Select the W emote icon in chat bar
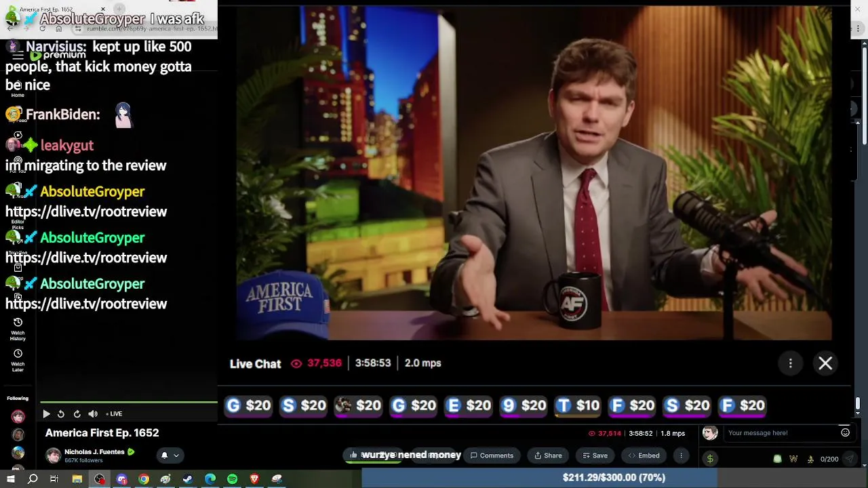Screen dimensions: 868x488 point(793,459)
